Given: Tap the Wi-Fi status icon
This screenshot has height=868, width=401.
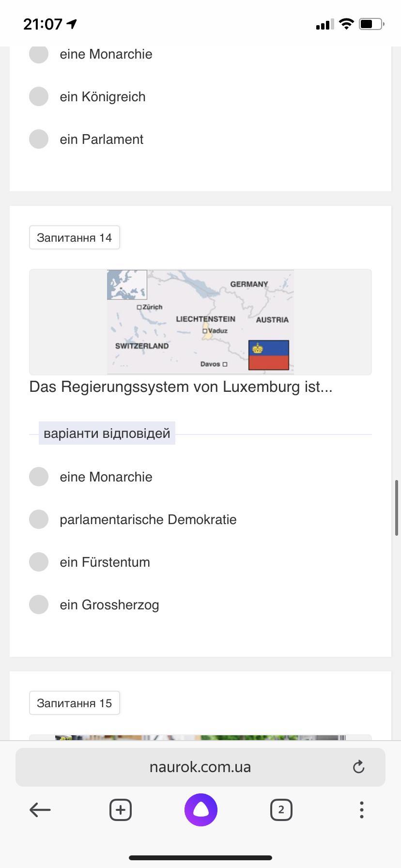Looking at the screenshot, I should click(x=346, y=24).
